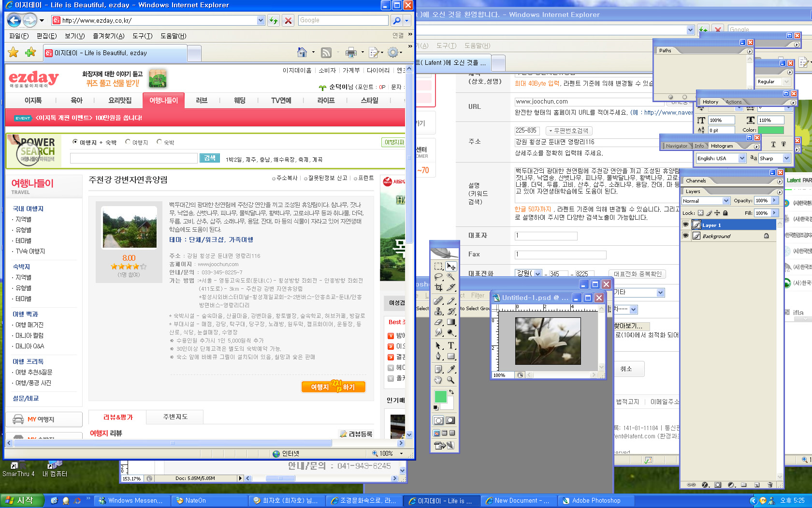Open the 요리맛집 navigation link
812x508 pixels.
120,101
